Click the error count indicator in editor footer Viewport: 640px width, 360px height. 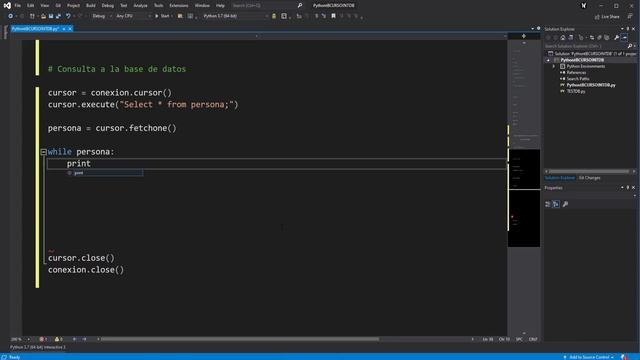(x=43, y=339)
